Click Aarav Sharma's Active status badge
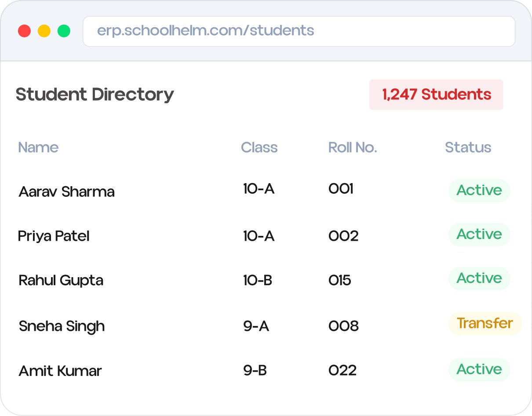This screenshot has height=416, width=532. pos(479,190)
